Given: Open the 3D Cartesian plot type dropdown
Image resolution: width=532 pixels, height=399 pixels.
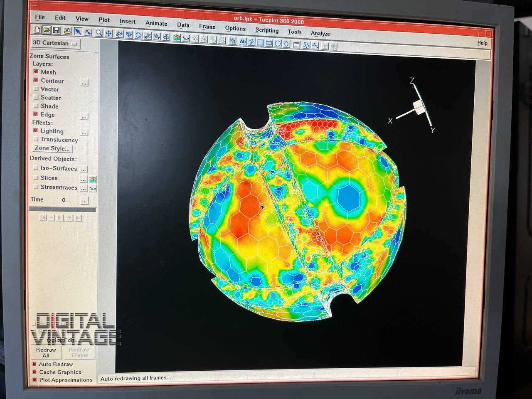Looking at the screenshot, I should pyautogui.click(x=55, y=43).
